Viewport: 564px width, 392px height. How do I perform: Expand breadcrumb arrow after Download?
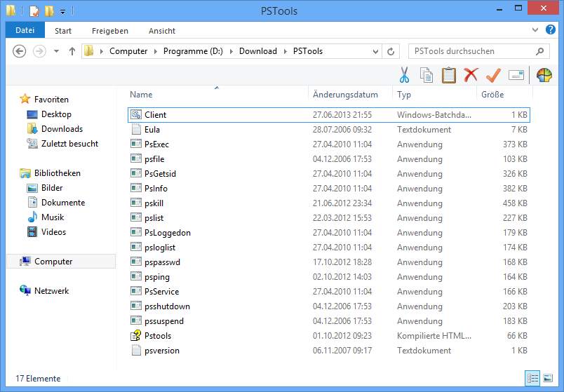(x=286, y=51)
